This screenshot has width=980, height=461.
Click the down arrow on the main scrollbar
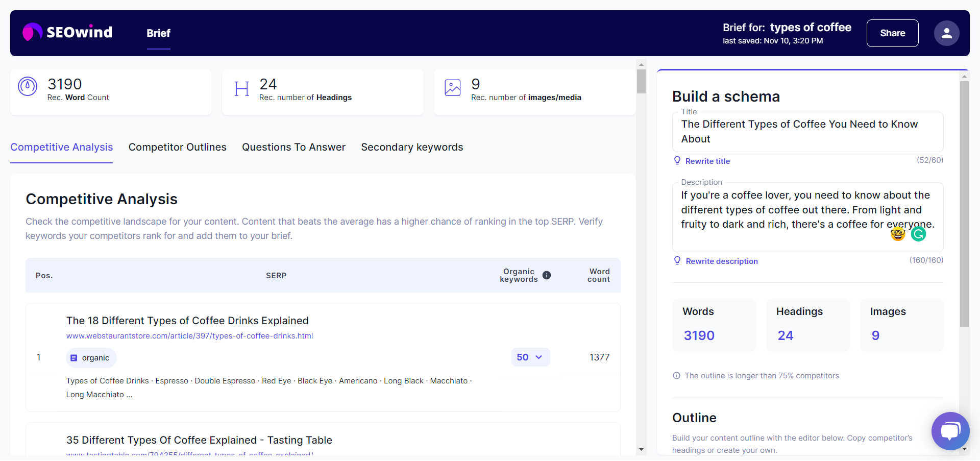pos(641,450)
